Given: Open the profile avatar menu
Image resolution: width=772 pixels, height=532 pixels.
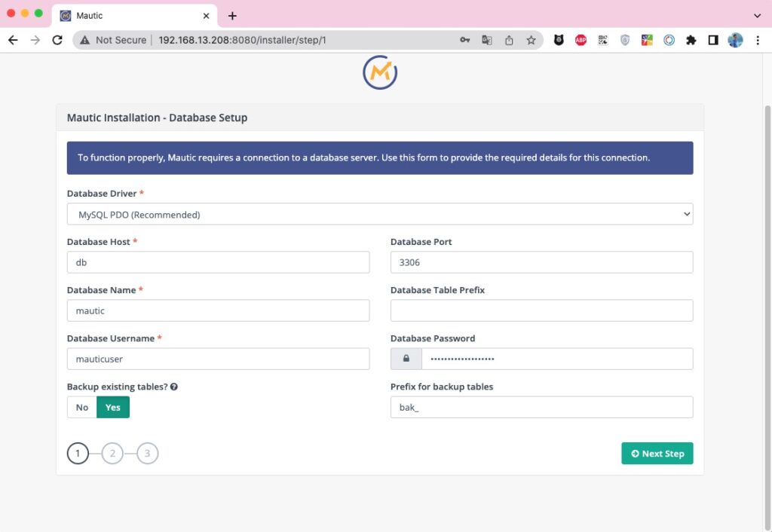Looking at the screenshot, I should (736, 41).
